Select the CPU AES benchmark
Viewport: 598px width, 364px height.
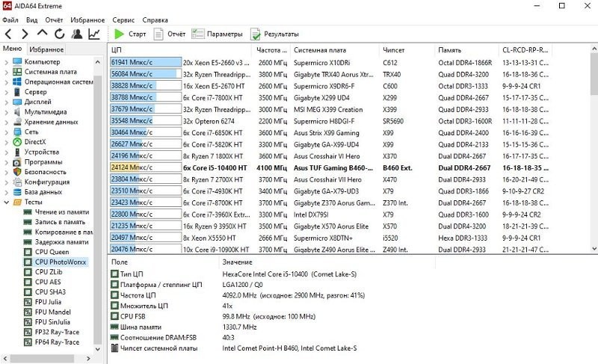pos(48,282)
